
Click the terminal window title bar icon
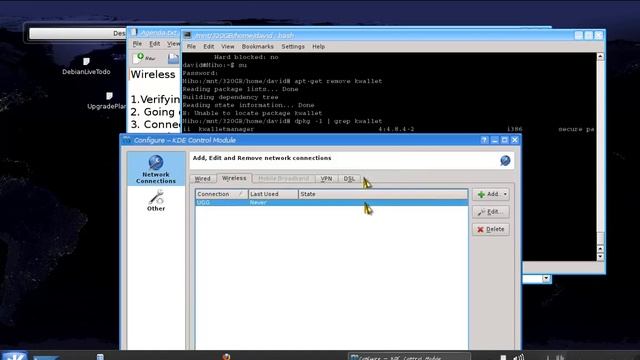pyautogui.click(x=187, y=36)
